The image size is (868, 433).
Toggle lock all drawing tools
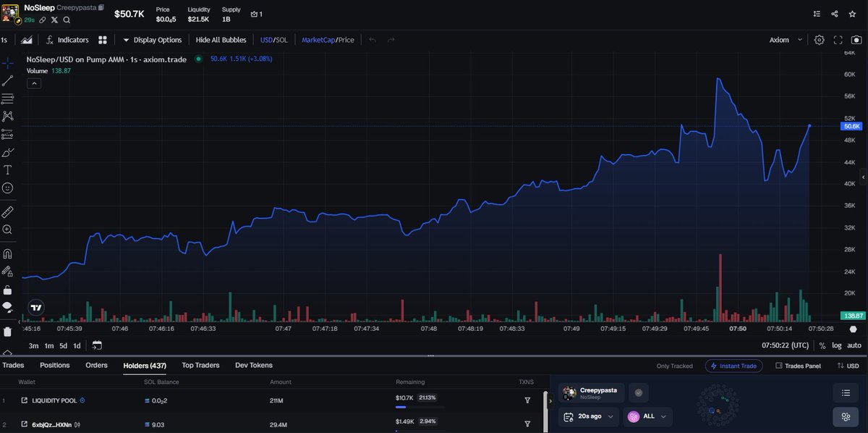pos(7,290)
